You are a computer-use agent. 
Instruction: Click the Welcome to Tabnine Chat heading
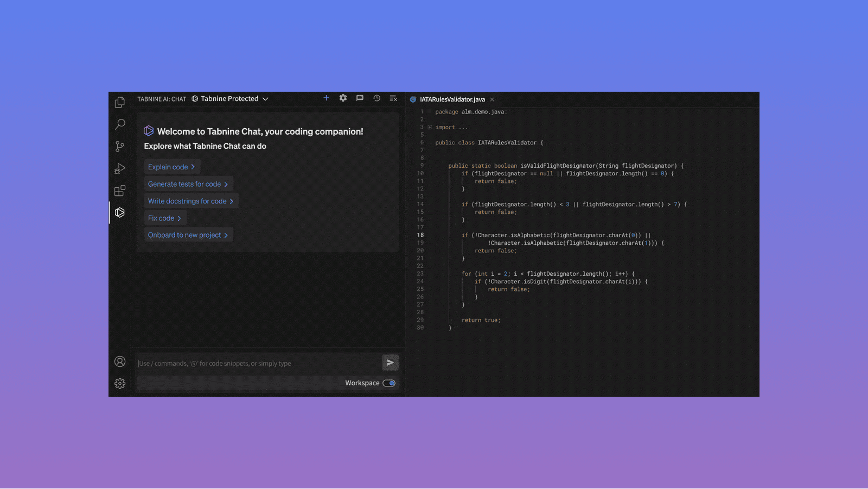point(260,131)
